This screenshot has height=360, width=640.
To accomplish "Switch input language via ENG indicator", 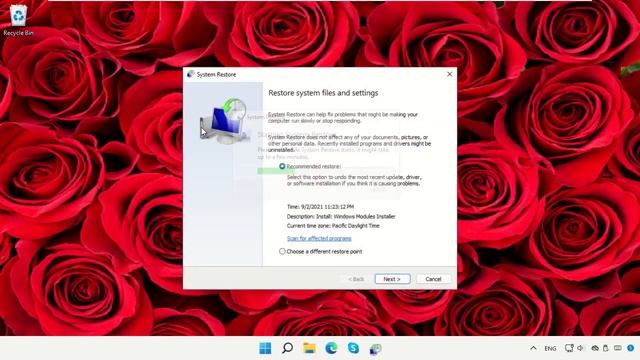I will pos(550,349).
